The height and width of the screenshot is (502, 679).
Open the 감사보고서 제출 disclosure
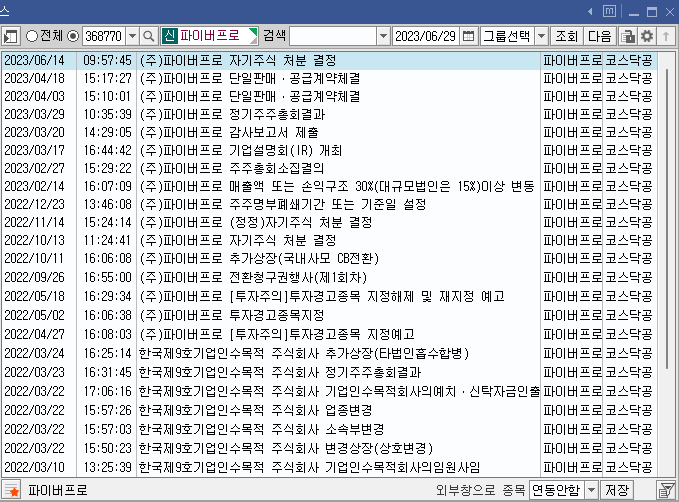tap(329, 132)
